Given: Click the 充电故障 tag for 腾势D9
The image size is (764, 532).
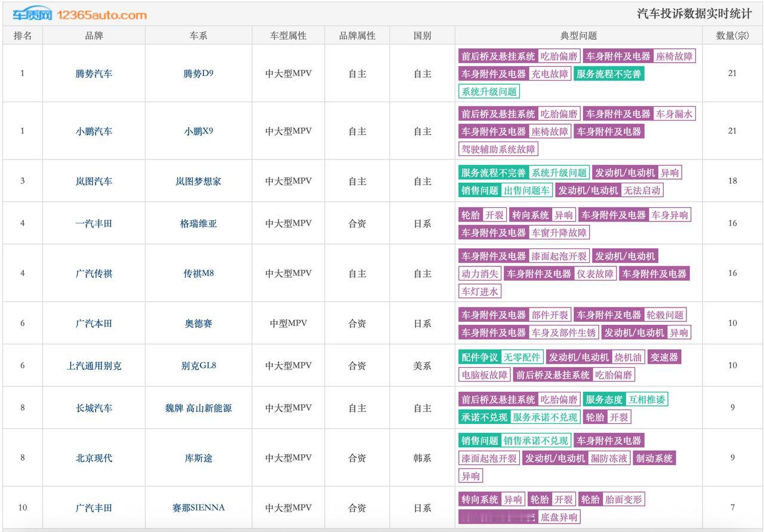Looking at the screenshot, I should pyautogui.click(x=550, y=74).
